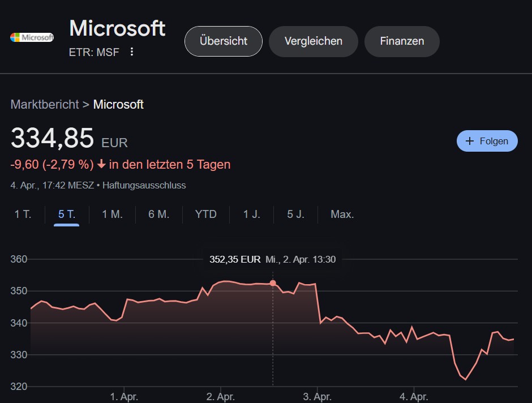Screen dimensions: 532x403
Task: Click the 3. Apr. axis label
Action: (x=318, y=397)
